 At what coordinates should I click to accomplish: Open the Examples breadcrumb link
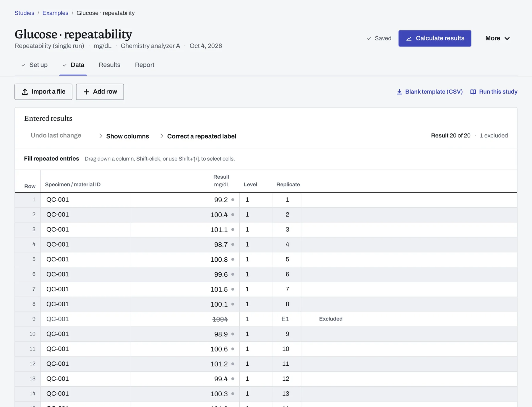[55, 13]
